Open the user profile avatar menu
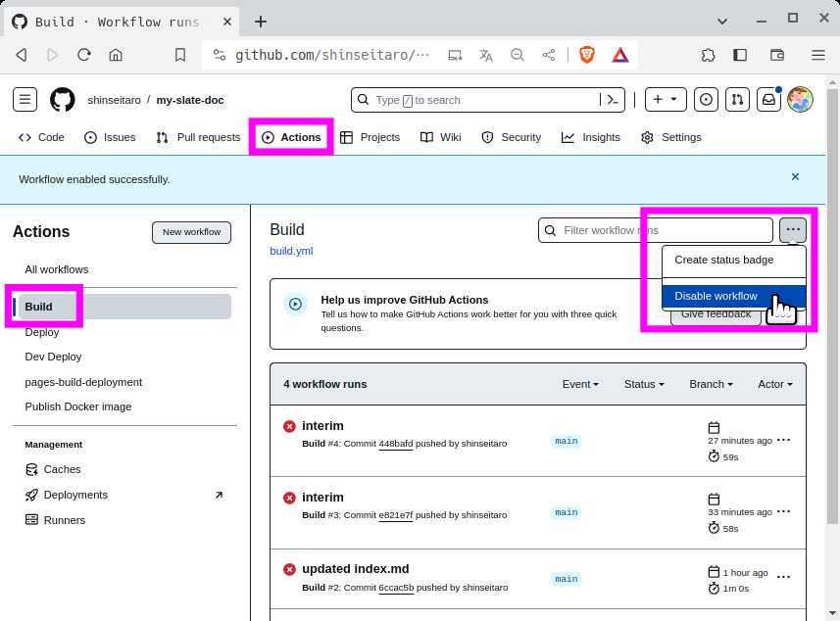The height and width of the screenshot is (621, 840). [x=800, y=100]
